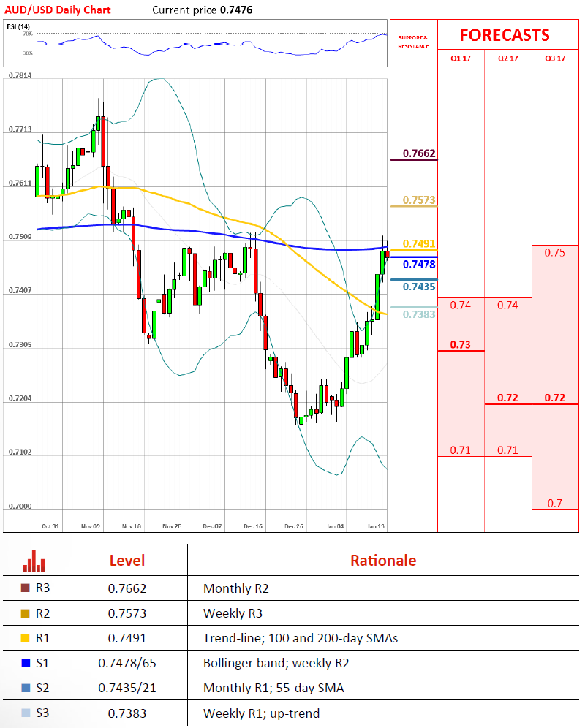
Task: Click the Trend-line; 100 and 200-day SMAs rationale
Action: pyautogui.click(x=301, y=638)
